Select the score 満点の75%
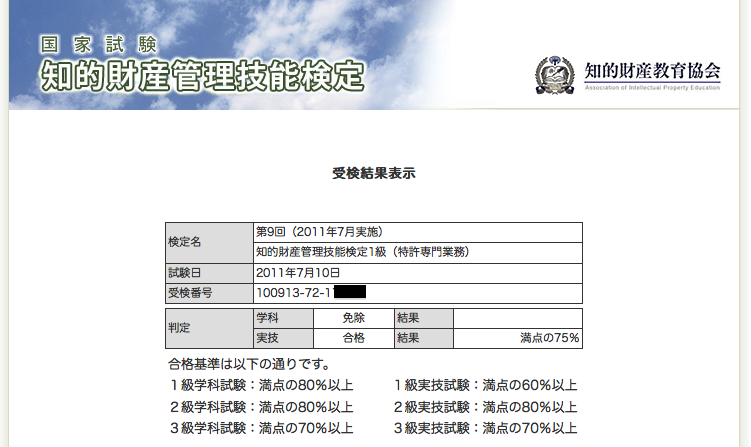This screenshot has height=447, width=751. pyautogui.click(x=549, y=338)
